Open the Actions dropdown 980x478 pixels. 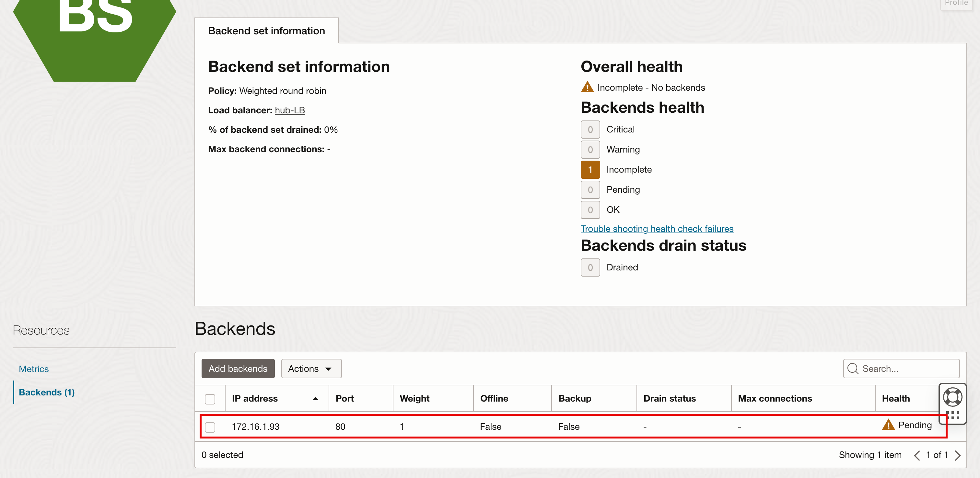(x=311, y=369)
